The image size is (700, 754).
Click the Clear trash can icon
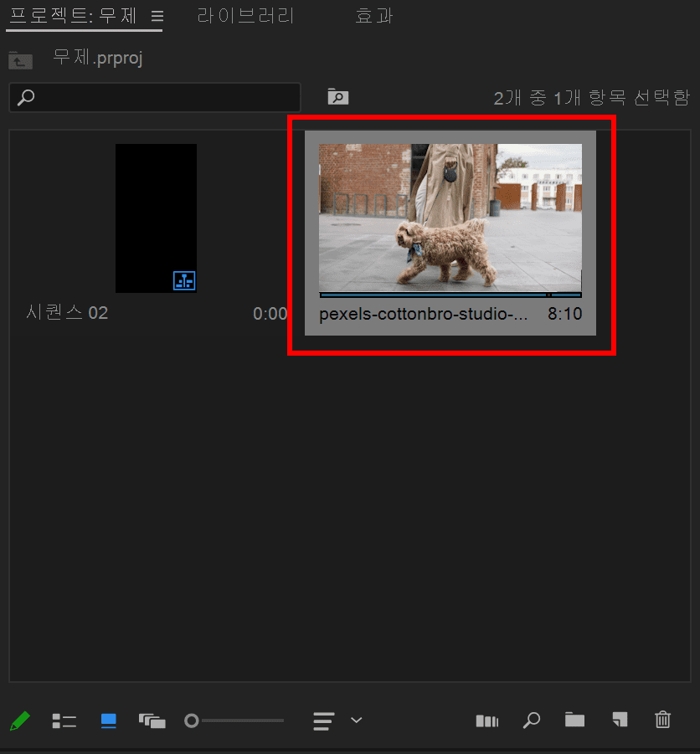click(663, 720)
